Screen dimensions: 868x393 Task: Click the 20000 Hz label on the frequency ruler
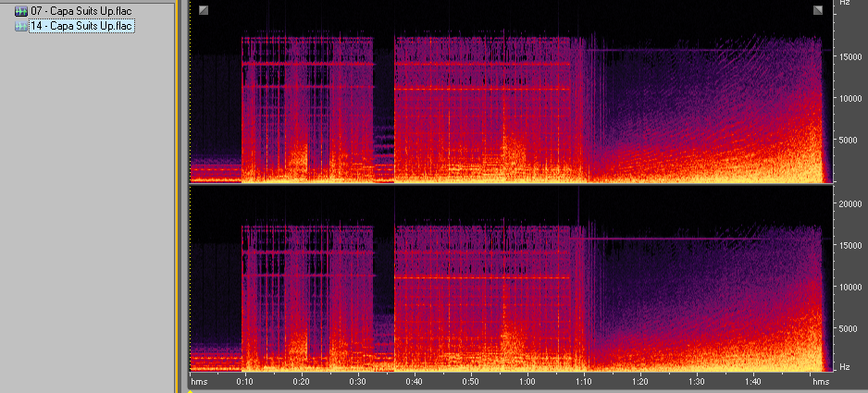850,203
